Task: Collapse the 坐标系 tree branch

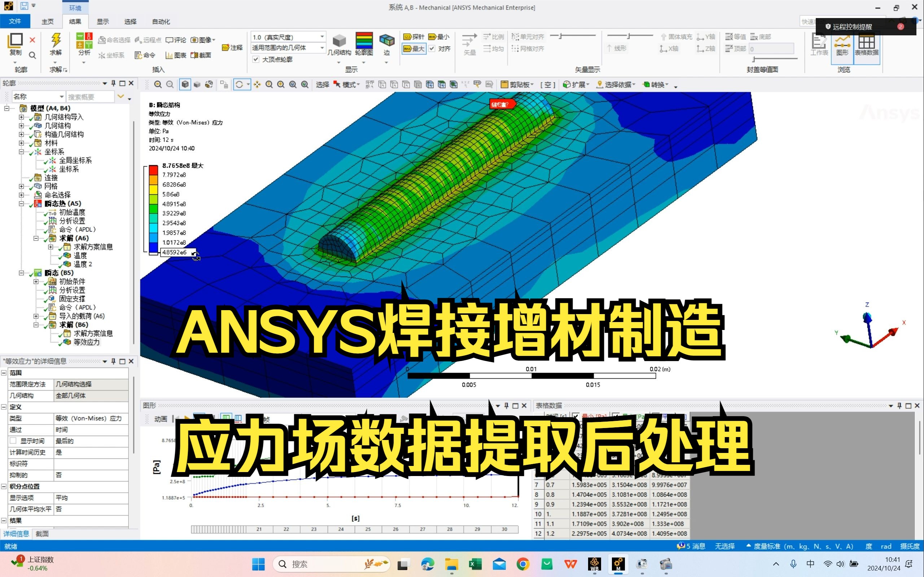Action: 22,151
